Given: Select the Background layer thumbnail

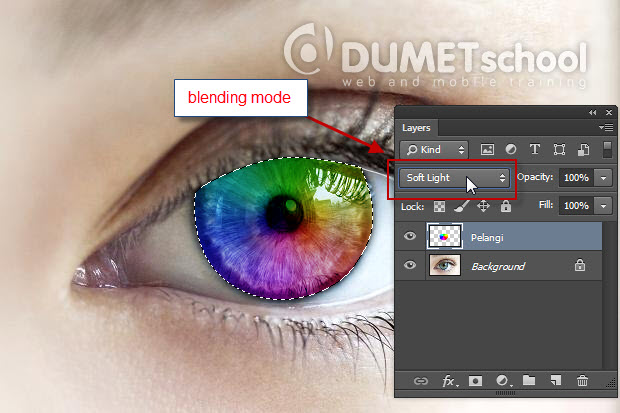Looking at the screenshot, I should 445,265.
